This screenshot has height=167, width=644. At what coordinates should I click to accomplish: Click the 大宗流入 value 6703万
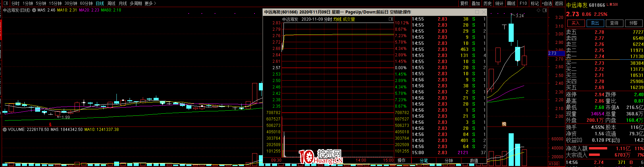coord(622,155)
